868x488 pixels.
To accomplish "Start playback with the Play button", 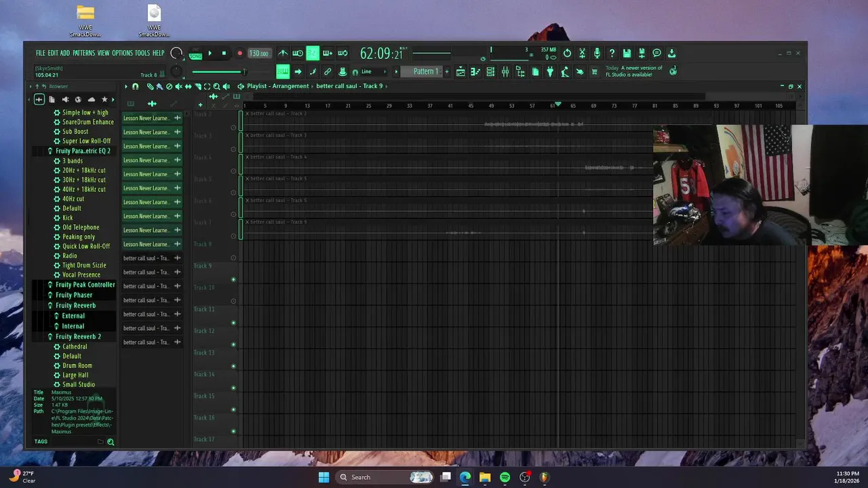I will tap(210, 53).
